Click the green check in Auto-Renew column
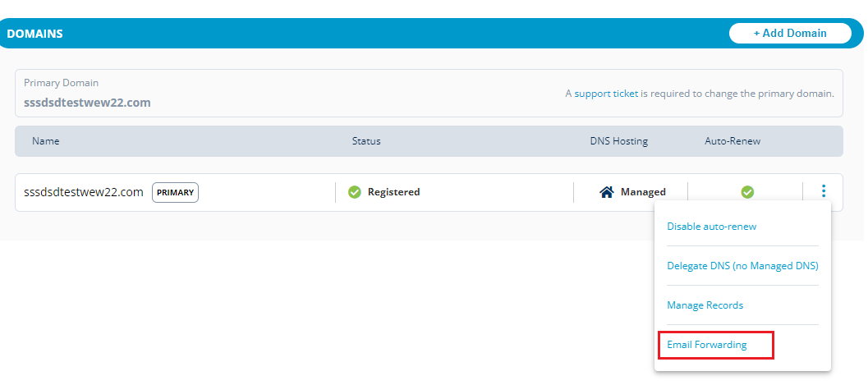The image size is (868, 385). tap(747, 192)
